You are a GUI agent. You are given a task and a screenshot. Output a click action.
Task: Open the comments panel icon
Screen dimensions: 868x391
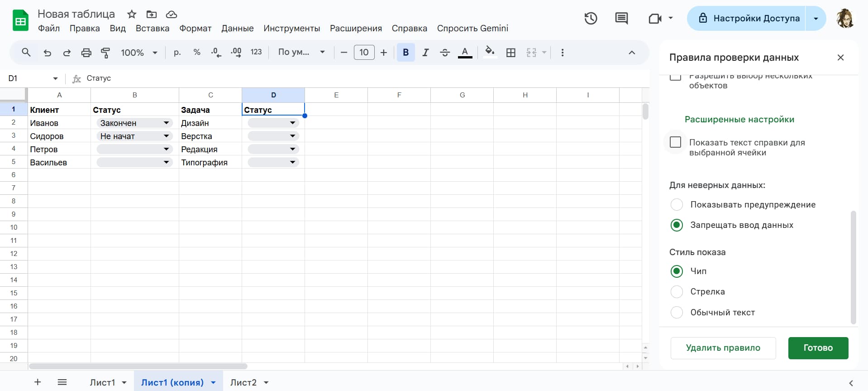(x=621, y=19)
